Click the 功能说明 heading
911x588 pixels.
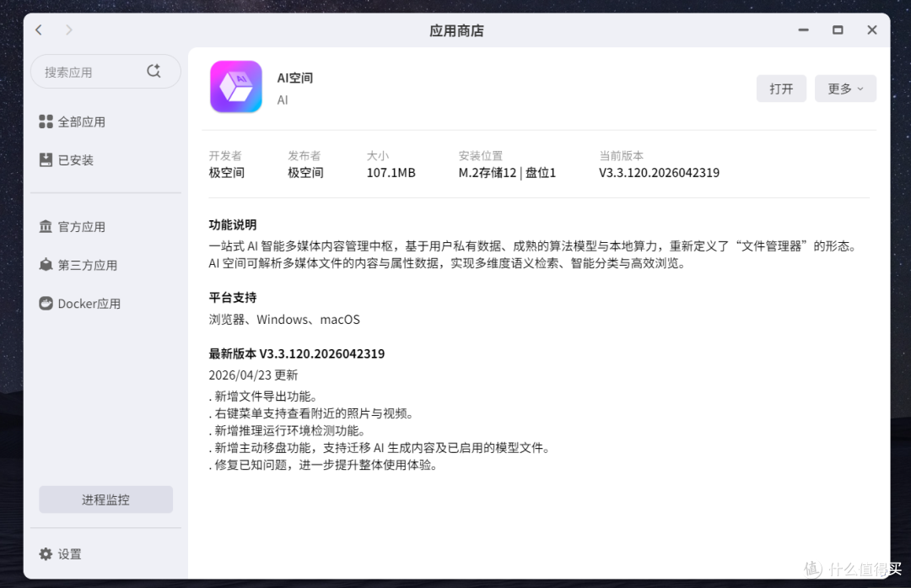click(233, 225)
